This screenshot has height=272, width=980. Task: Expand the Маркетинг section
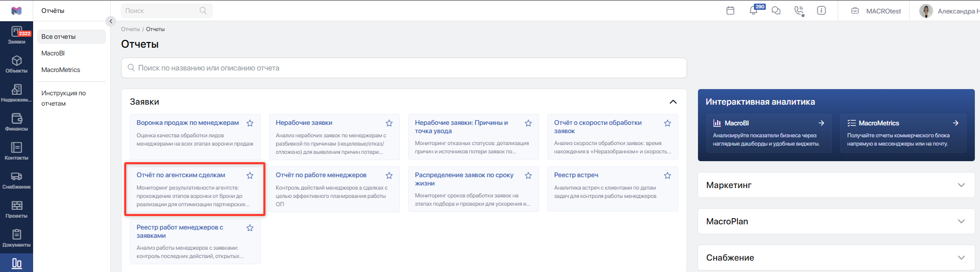point(836,185)
